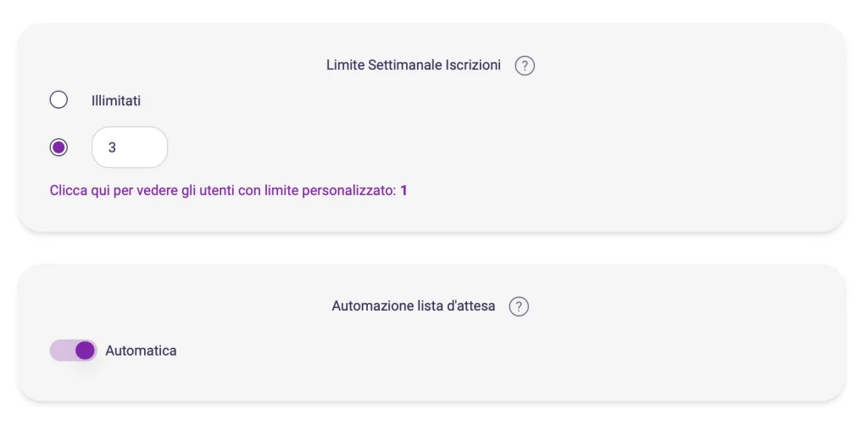Open help for Limite Settimanale Iscrizioni
Screen dimensions: 868x426
525,65
